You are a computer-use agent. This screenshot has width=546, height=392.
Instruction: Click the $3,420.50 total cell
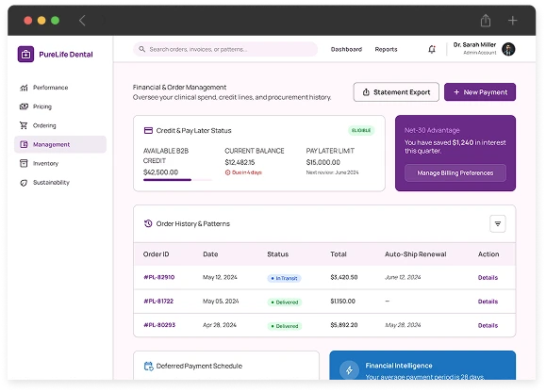pos(344,277)
